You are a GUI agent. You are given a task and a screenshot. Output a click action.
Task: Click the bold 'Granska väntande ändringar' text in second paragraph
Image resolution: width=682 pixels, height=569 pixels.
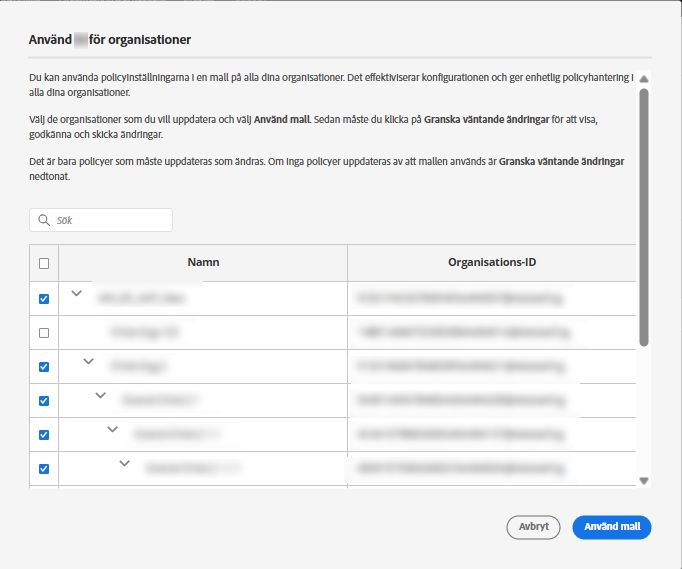(x=486, y=119)
